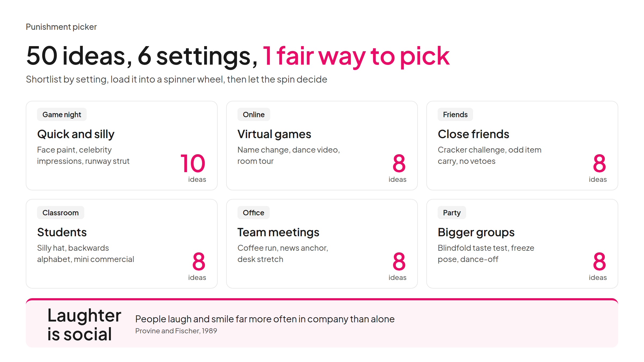The image size is (644, 362).
Task: Click the Office tag label
Action: pos(253,213)
